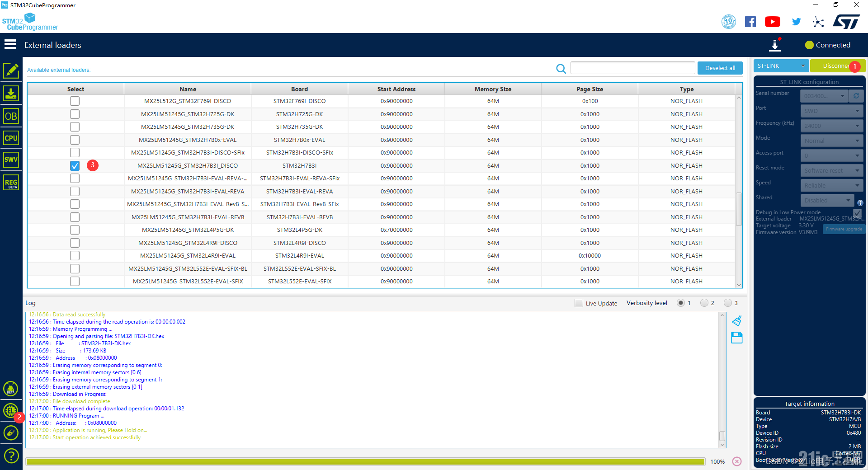Open Erasing & Programming download icon
The height and width of the screenshot is (470, 868).
pos(11,94)
